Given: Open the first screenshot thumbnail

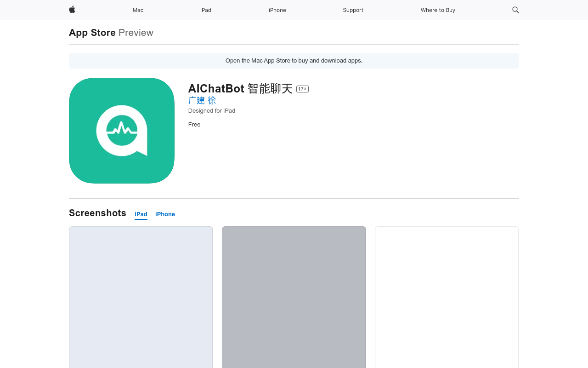Looking at the screenshot, I should 141,297.
